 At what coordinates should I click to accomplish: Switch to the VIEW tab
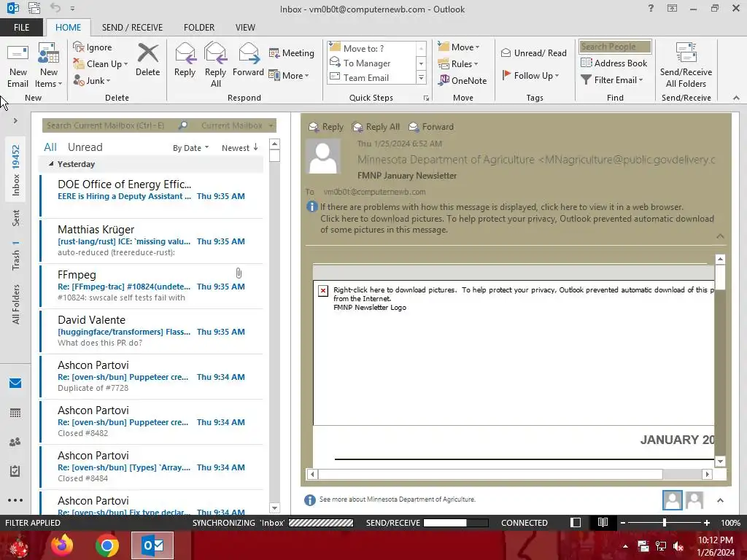click(245, 28)
